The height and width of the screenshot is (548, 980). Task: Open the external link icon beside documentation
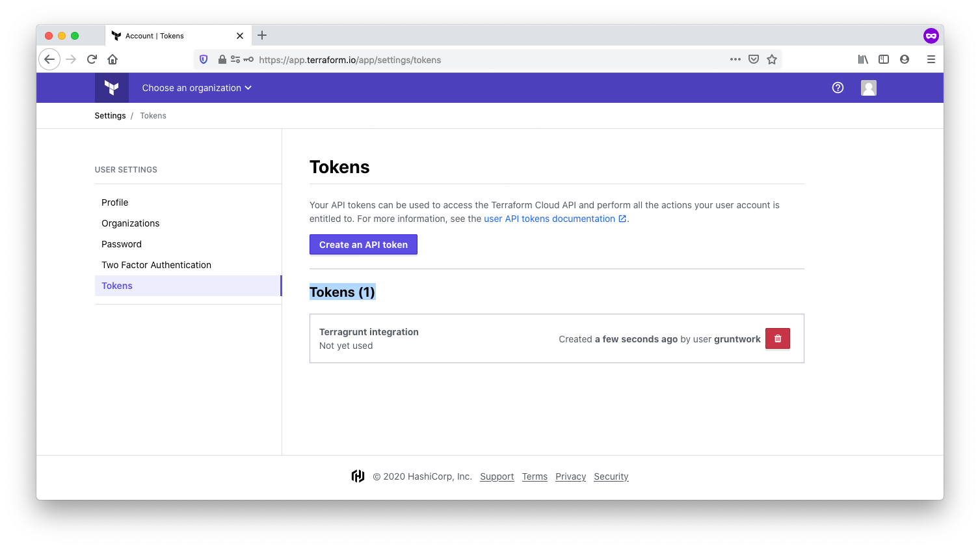(622, 219)
